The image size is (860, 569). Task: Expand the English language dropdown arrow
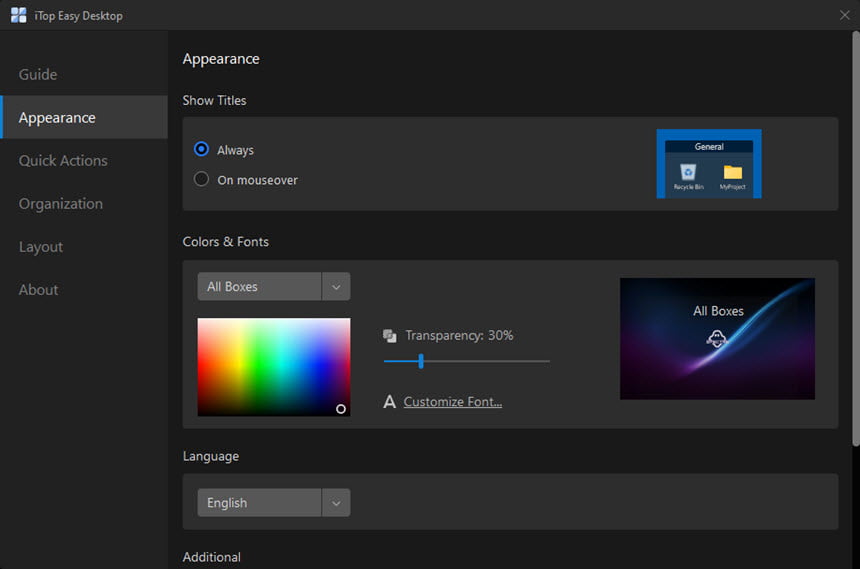pyautogui.click(x=336, y=503)
